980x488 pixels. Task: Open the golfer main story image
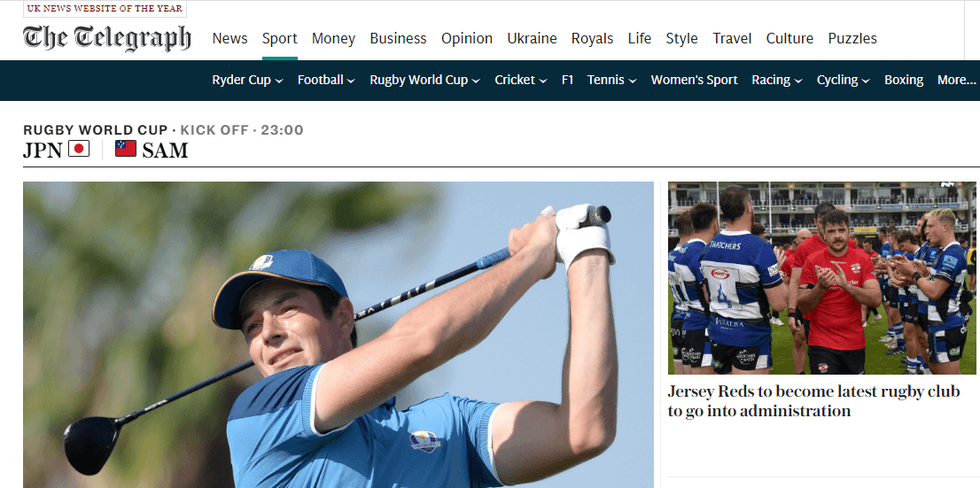(338, 335)
